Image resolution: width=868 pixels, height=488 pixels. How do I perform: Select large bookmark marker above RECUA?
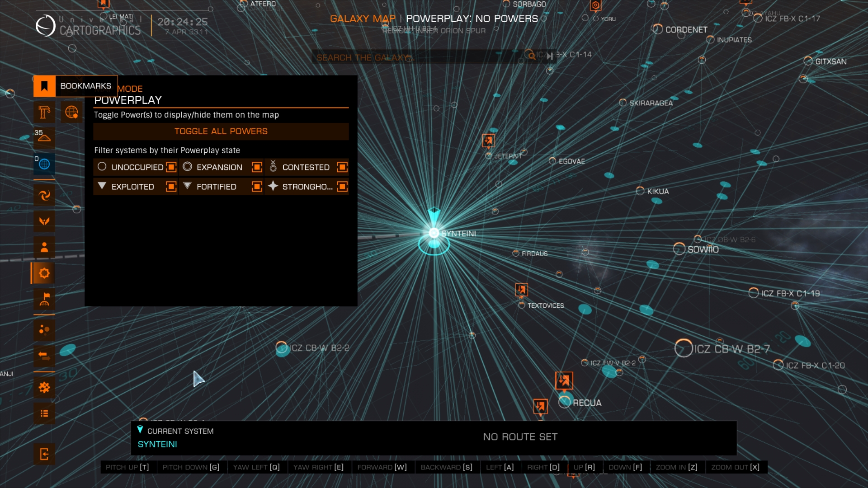tap(564, 380)
